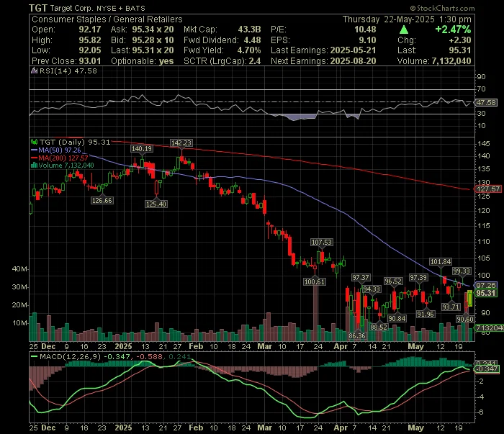The image size is (504, 434).
Task: Click the 101.84 price callout
Action: click(441, 262)
